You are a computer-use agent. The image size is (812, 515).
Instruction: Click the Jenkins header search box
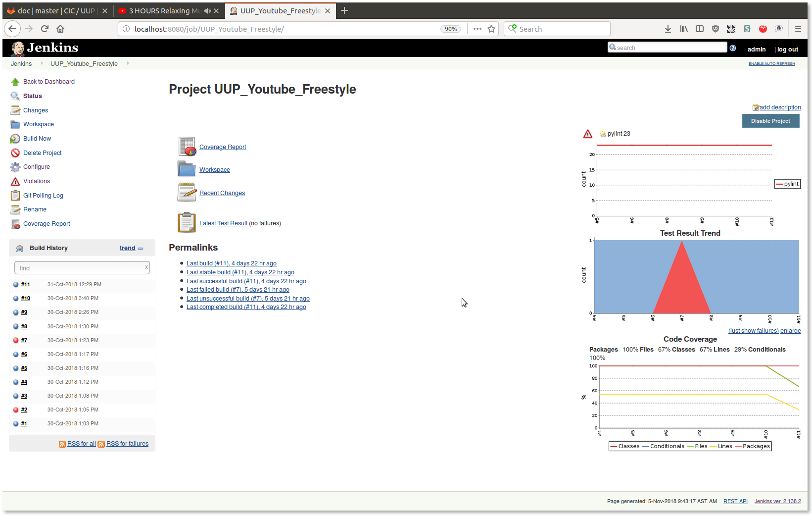pyautogui.click(x=667, y=48)
